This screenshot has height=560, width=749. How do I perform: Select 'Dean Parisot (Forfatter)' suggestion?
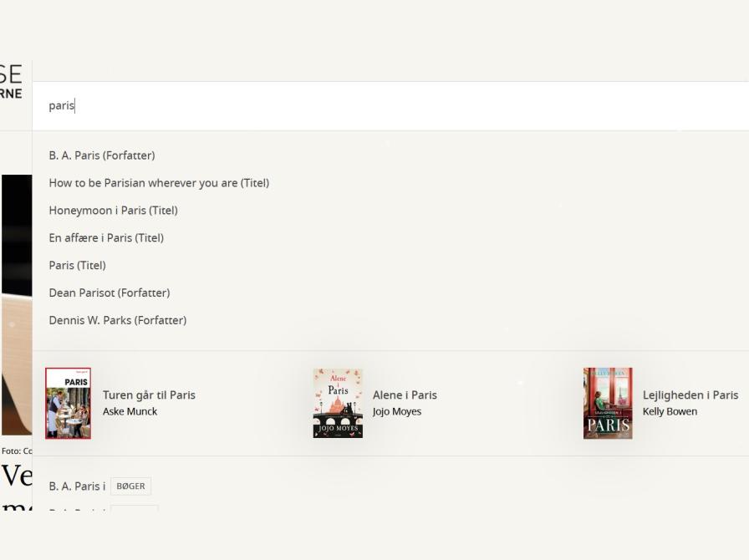(109, 293)
